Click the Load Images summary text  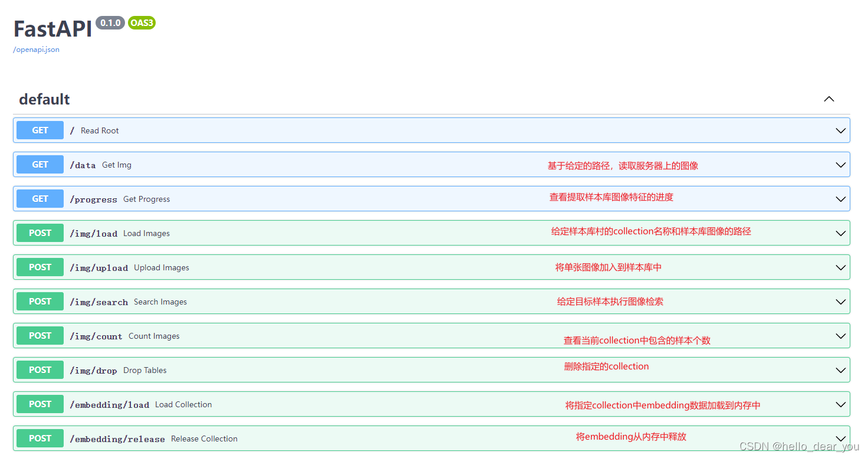(x=146, y=233)
